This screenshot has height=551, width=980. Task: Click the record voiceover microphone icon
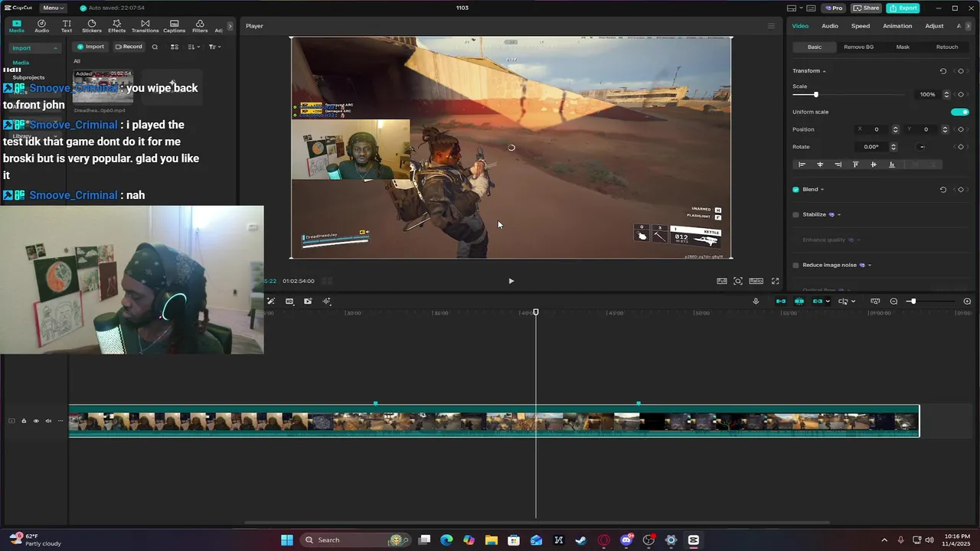(756, 302)
